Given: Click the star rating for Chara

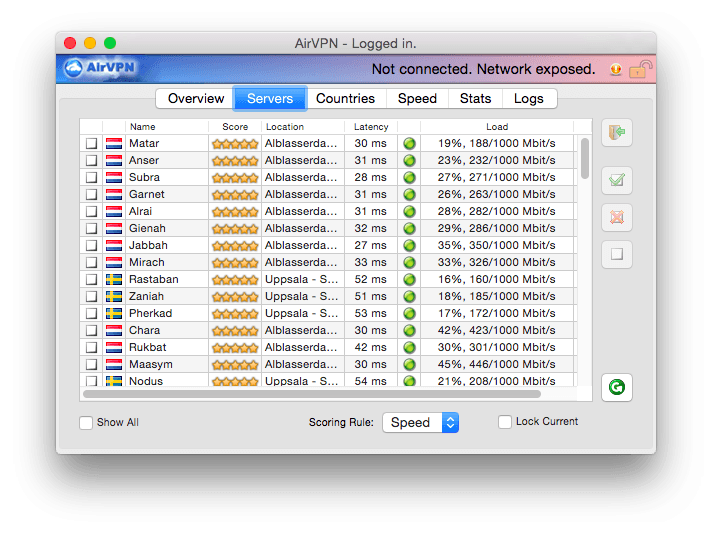Looking at the screenshot, I should [x=235, y=331].
